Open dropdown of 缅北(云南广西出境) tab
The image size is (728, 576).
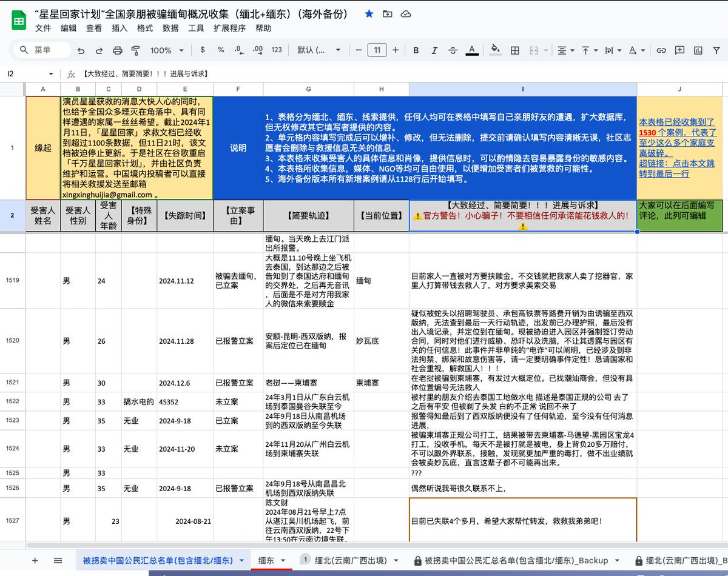coord(396,560)
